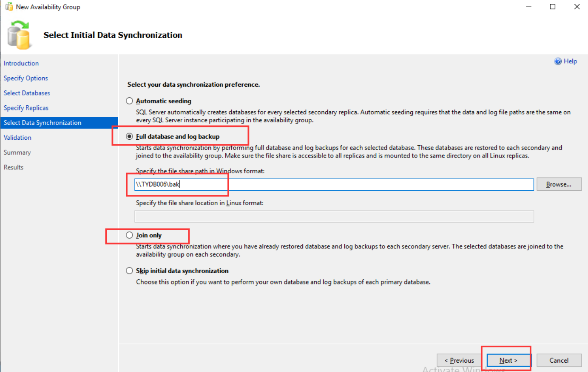
Task: Open Select Data Synchronization step
Action: tap(43, 123)
